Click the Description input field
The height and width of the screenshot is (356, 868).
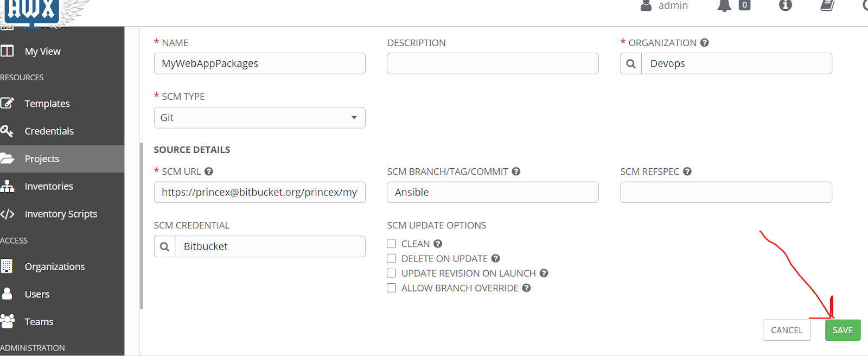click(x=493, y=63)
